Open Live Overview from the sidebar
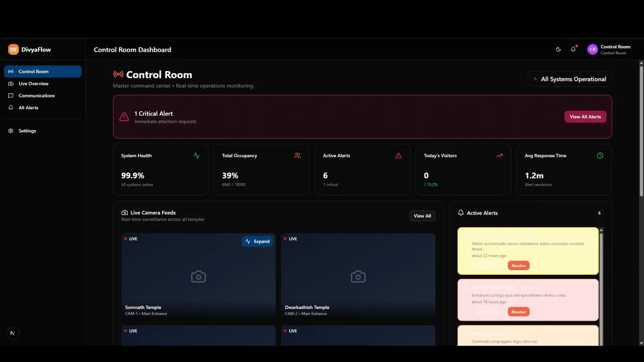 pos(43,84)
